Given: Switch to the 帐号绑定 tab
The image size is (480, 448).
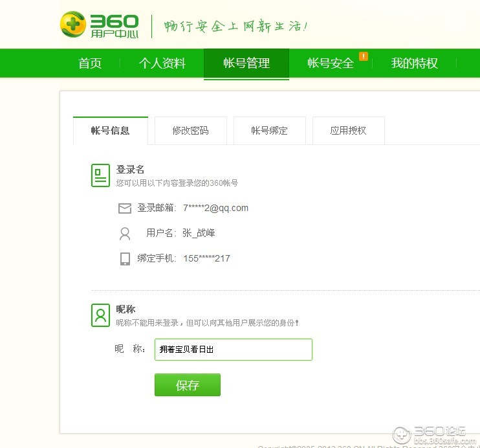Looking at the screenshot, I should click(269, 131).
